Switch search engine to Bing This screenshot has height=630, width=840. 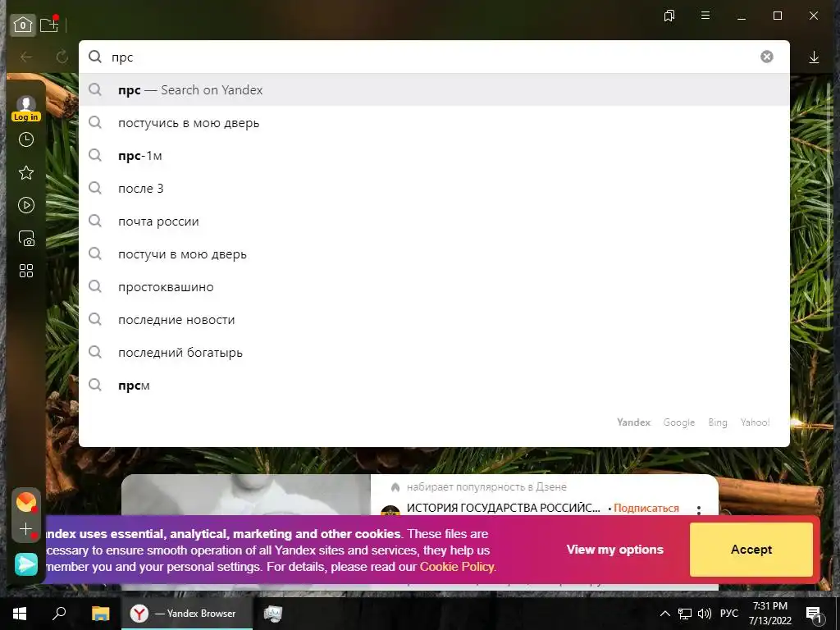coord(718,422)
